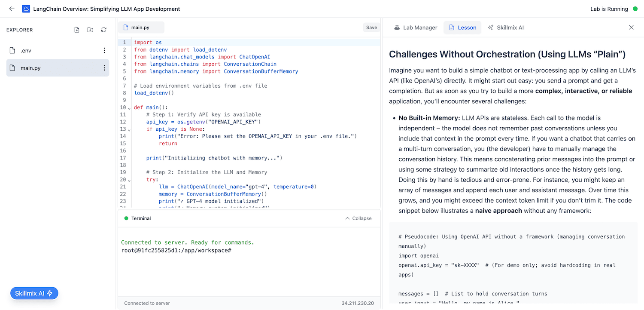Click the green terminal status dot
The image size is (644, 310).
(126, 218)
